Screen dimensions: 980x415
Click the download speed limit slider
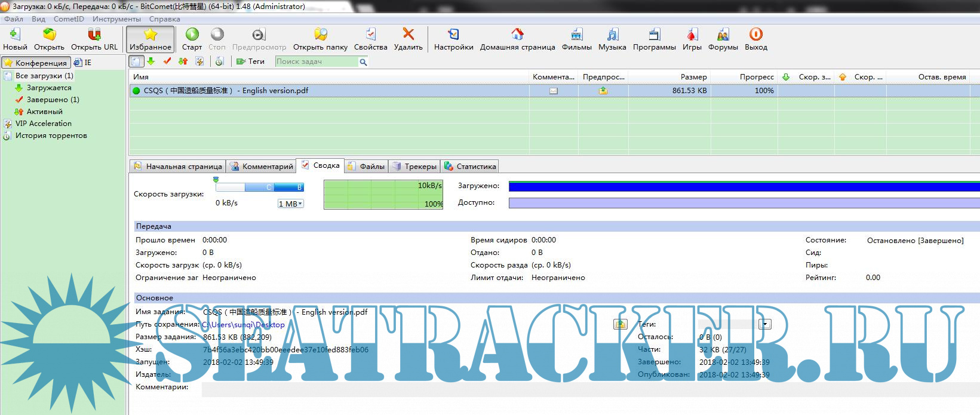pos(260,187)
